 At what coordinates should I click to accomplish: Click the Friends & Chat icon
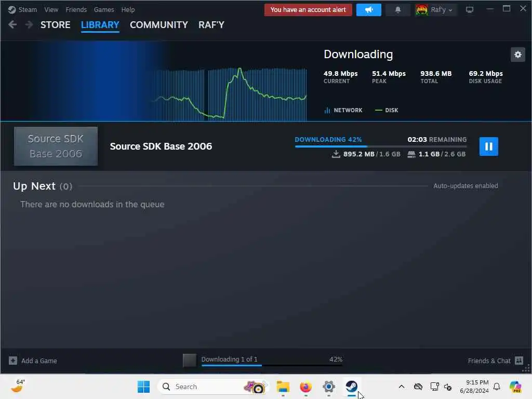click(x=519, y=361)
